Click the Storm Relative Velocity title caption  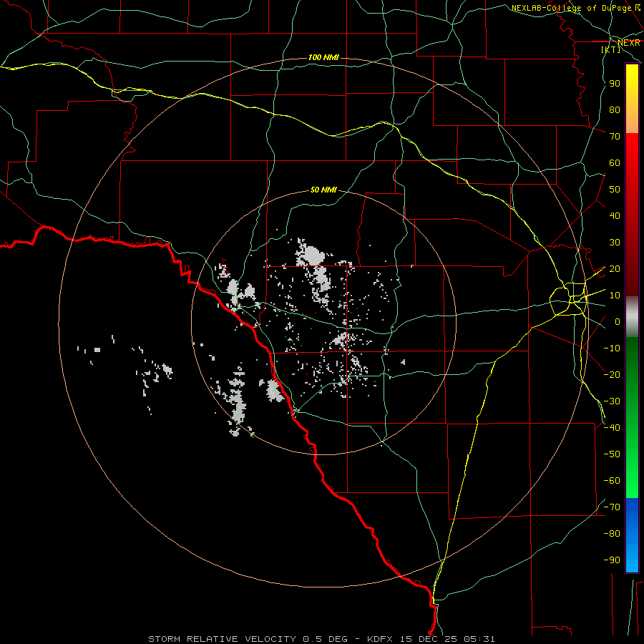click(321, 639)
